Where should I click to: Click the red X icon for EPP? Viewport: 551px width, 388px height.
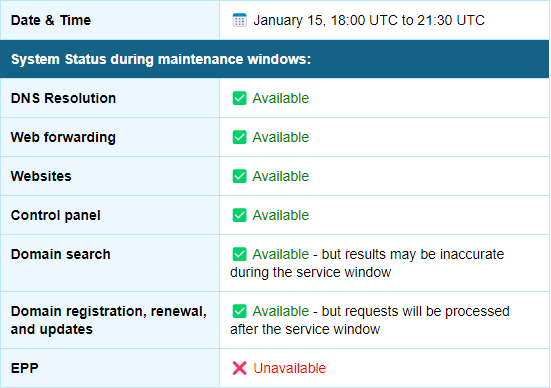239,368
